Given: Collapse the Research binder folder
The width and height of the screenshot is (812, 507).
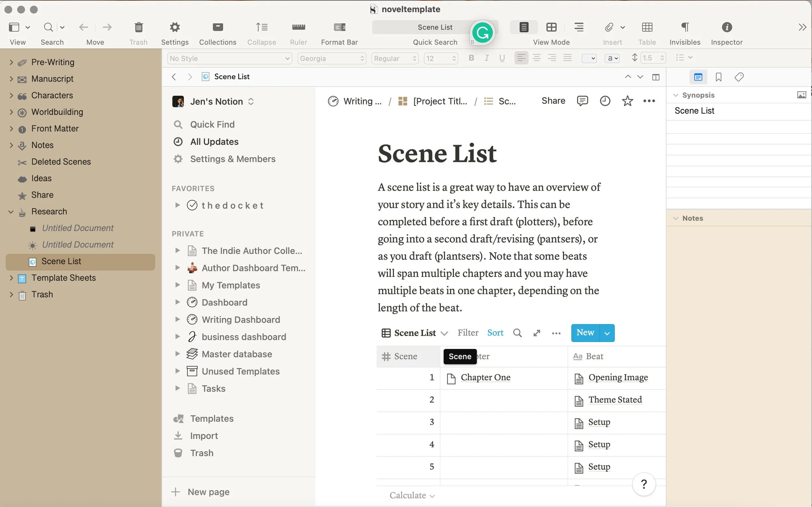Looking at the screenshot, I should 11,212.
